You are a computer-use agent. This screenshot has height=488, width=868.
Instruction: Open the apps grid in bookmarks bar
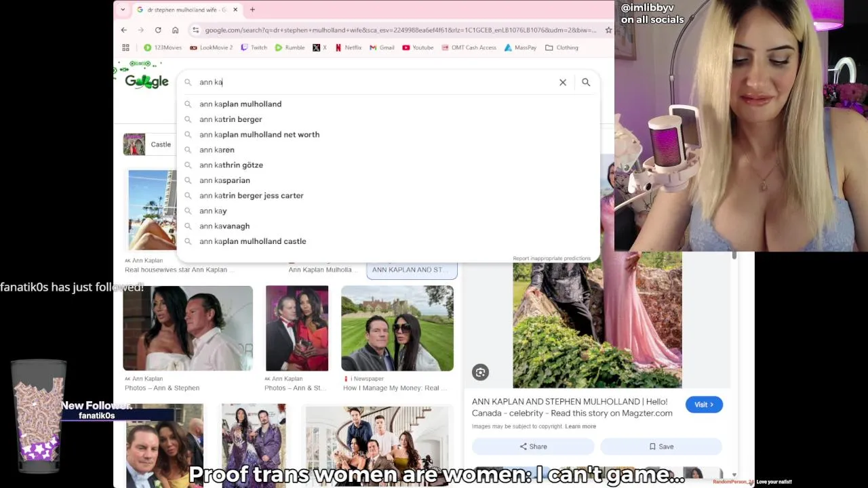point(125,47)
